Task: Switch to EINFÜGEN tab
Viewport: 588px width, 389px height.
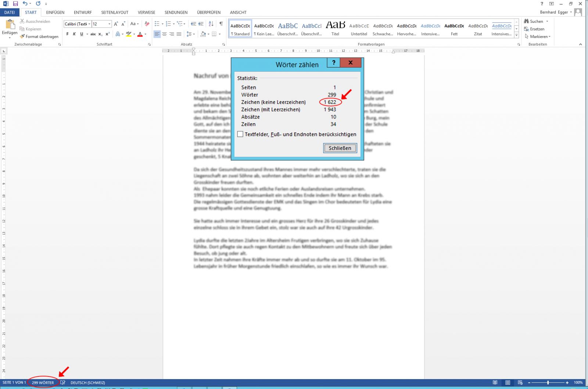Action: 55,12
